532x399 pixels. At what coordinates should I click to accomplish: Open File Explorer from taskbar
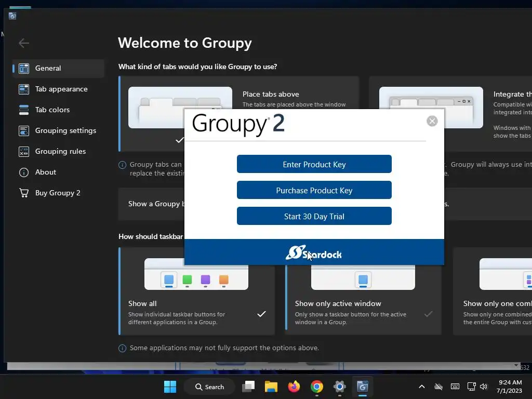tap(271, 387)
